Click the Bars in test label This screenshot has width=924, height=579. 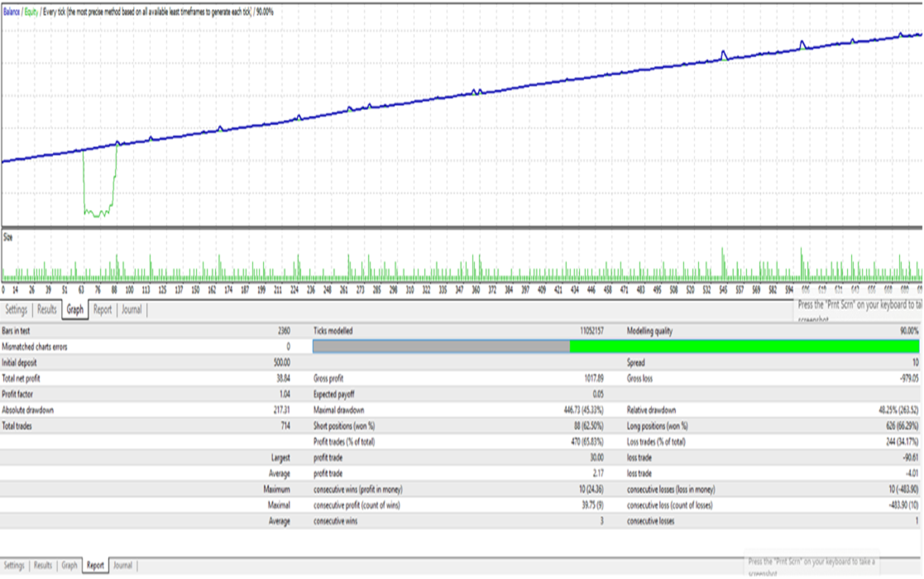coord(16,331)
